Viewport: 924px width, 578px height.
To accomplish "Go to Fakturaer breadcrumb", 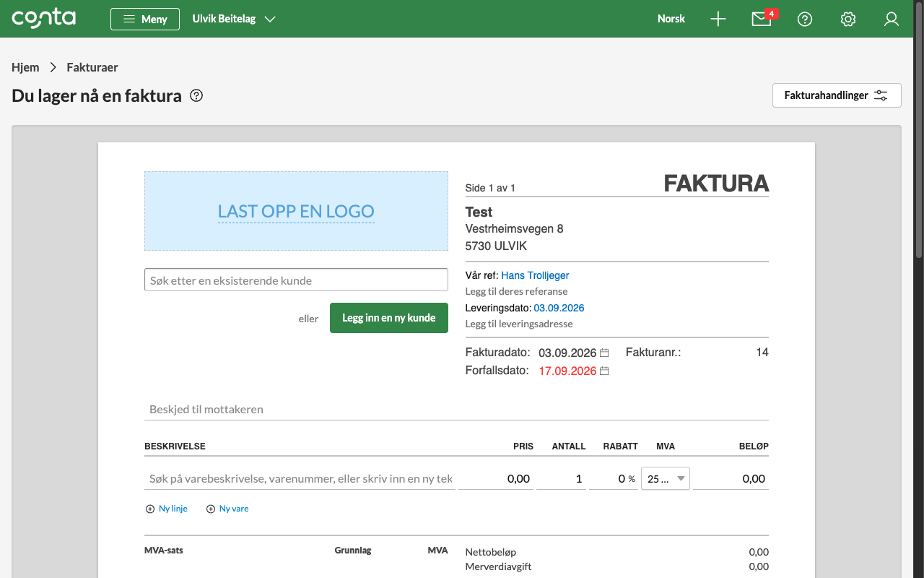I will 92,67.
